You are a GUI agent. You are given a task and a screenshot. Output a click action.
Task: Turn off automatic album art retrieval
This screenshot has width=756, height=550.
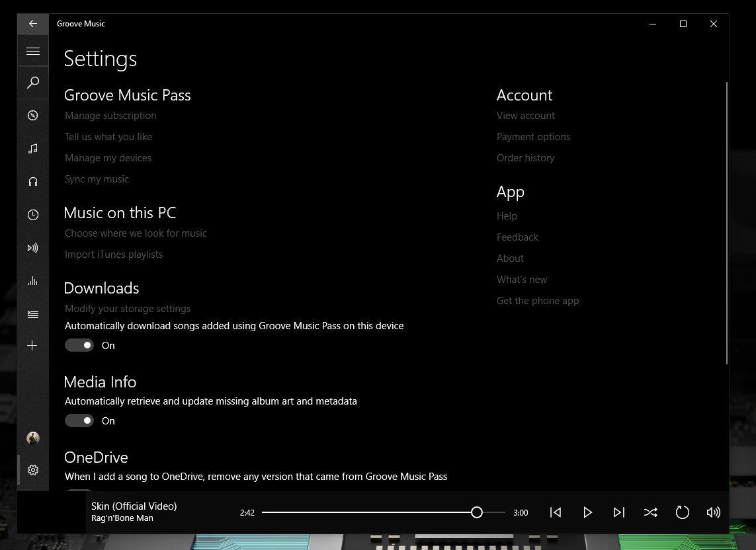point(79,420)
